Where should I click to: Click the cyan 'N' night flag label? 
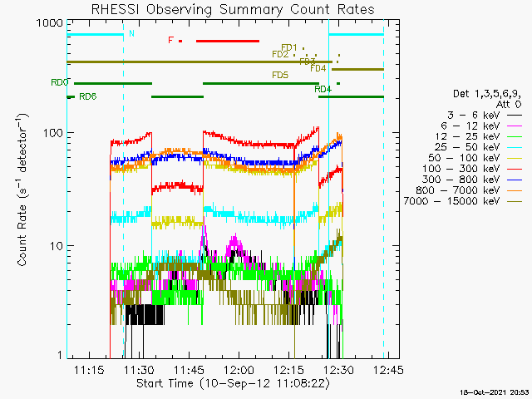[131, 33]
